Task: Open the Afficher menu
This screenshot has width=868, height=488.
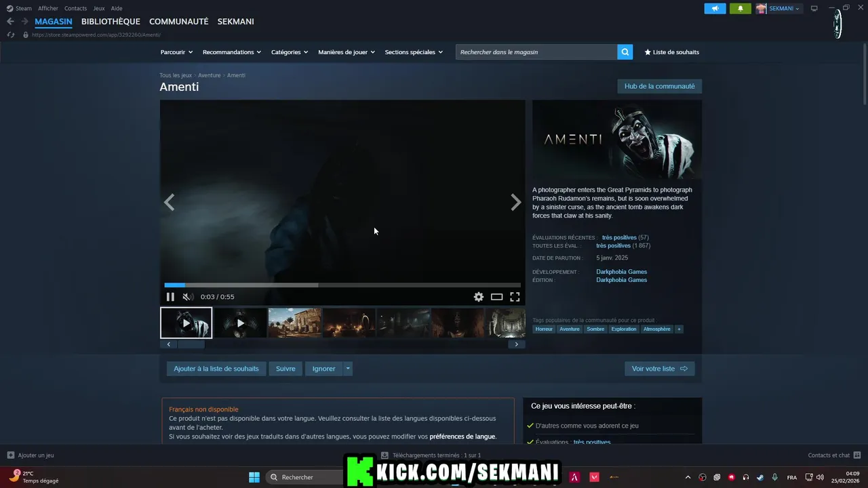Action: pyautogui.click(x=48, y=8)
